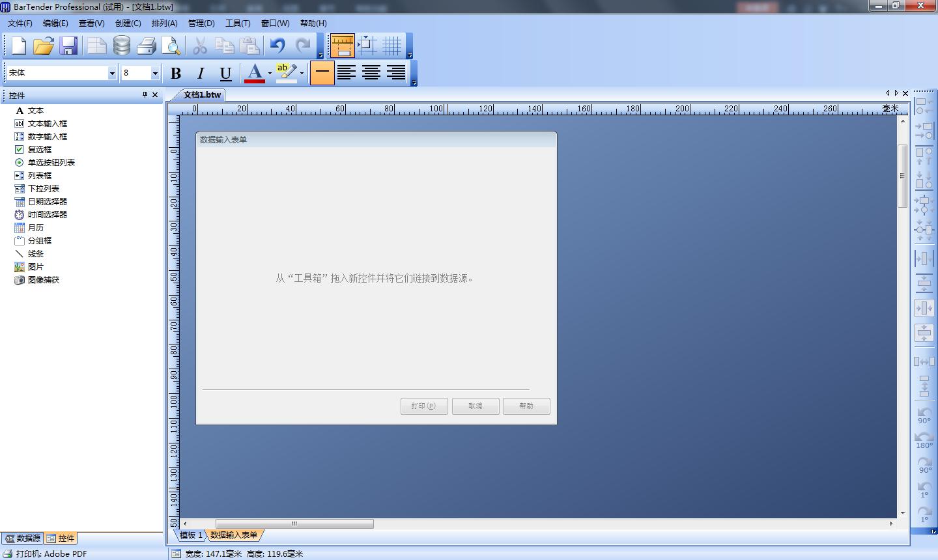Click the 帮助 button on the form
The image size is (938, 560).
pyautogui.click(x=526, y=406)
